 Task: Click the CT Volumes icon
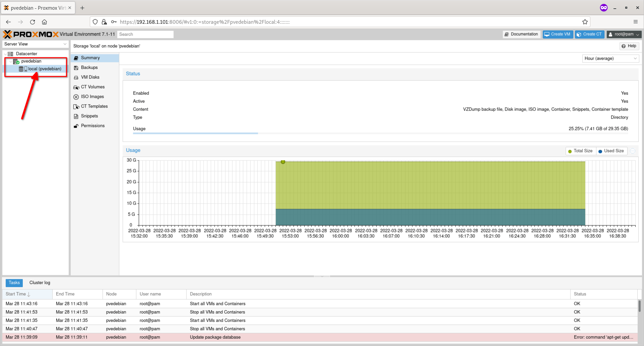click(x=76, y=87)
